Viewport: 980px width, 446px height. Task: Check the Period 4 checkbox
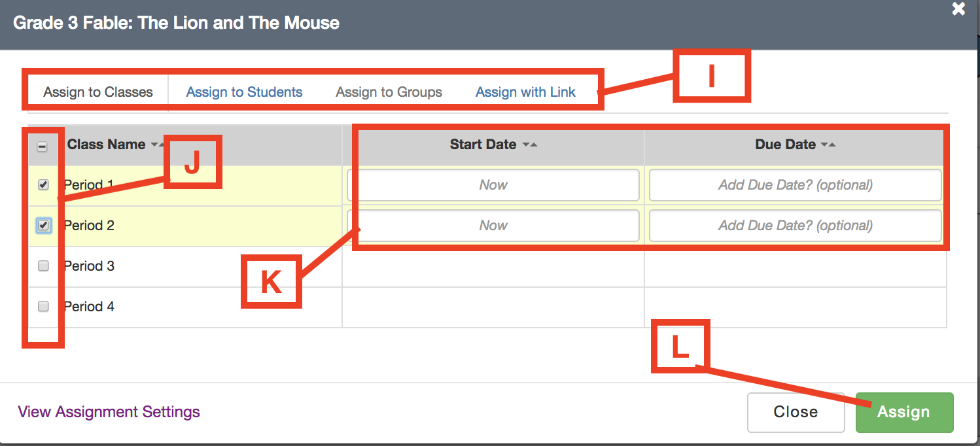(x=44, y=307)
